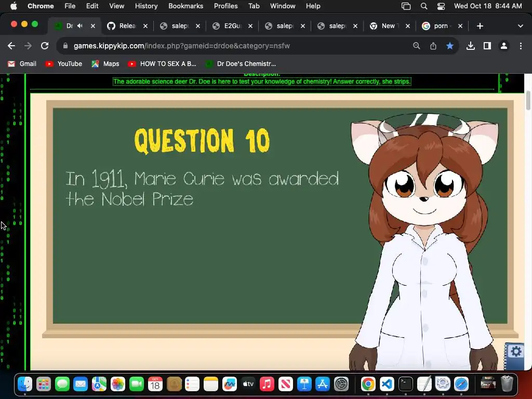Toggle the bookmark star icon
Image resolution: width=532 pixels, height=399 pixels.
pyautogui.click(x=450, y=46)
